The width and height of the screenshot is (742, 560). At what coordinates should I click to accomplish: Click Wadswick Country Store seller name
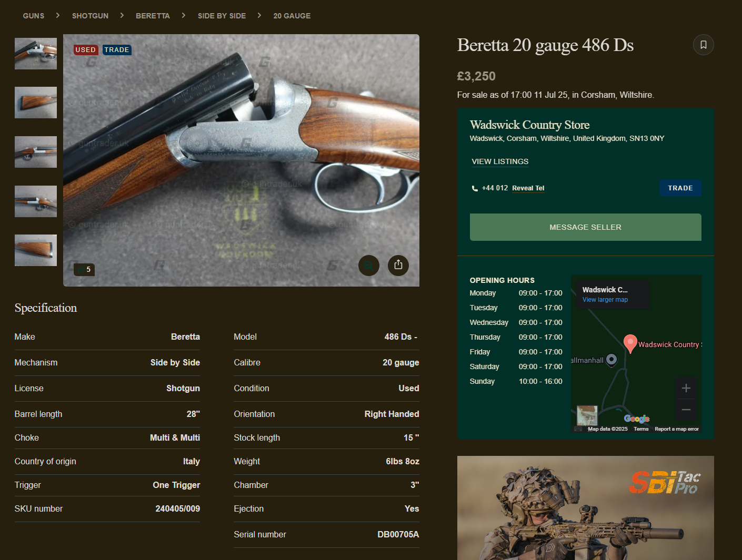click(529, 125)
